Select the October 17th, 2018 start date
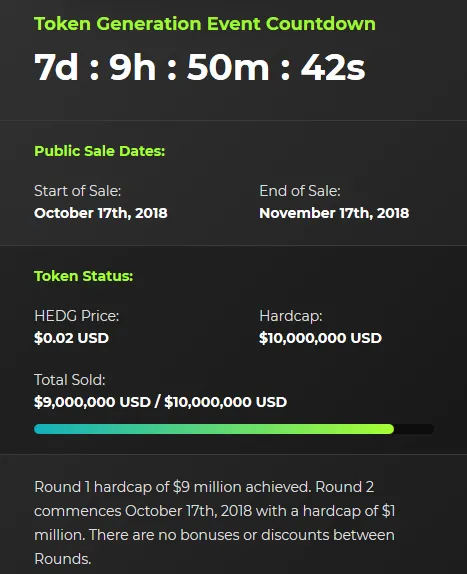467x574 pixels. click(x=101, y=213)
